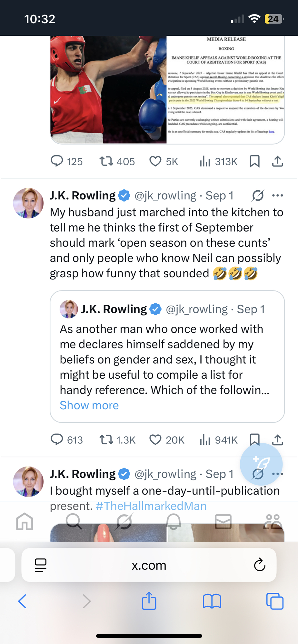The image size is (298, 644).
Task: Open Safari page menu in address bar
Action: (41, 565)
